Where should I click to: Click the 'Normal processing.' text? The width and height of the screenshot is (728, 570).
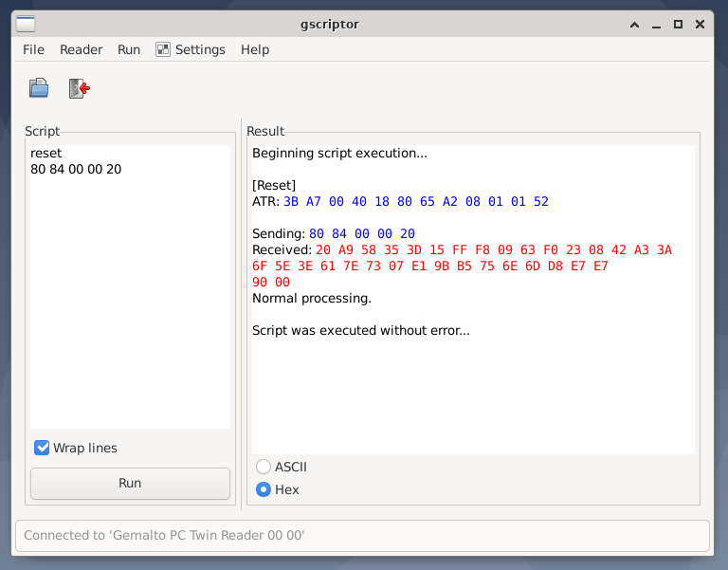[312, 298]
